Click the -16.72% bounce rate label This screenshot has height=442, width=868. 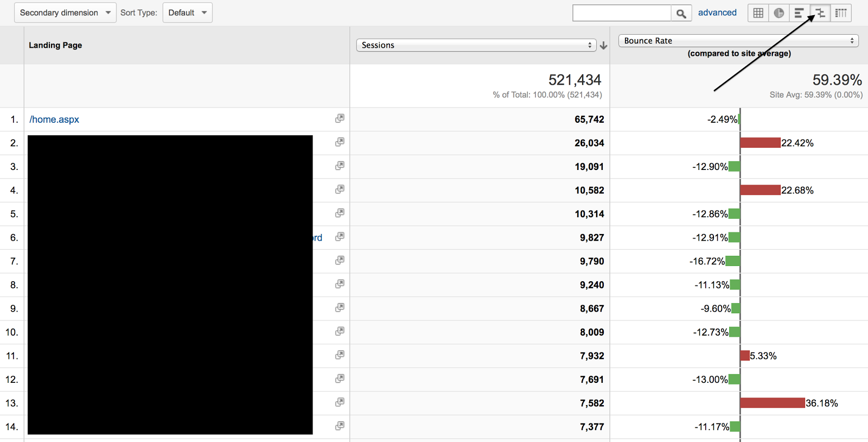pos(707,261)
